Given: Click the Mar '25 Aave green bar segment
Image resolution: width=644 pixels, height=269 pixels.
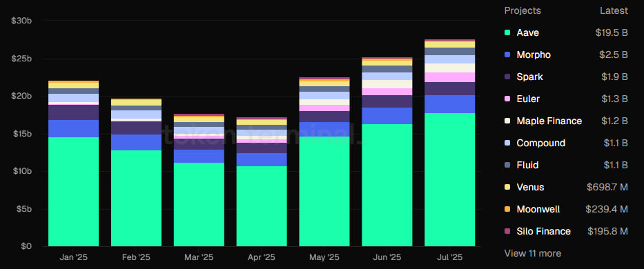Looking at the screenshot, I should [199, 205].
